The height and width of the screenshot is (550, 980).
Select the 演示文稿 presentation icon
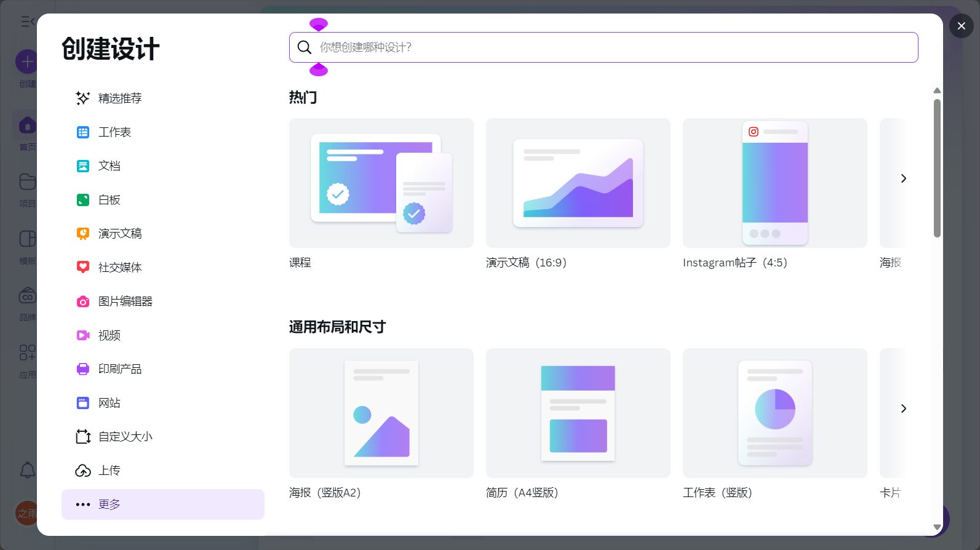coord(82,234)
